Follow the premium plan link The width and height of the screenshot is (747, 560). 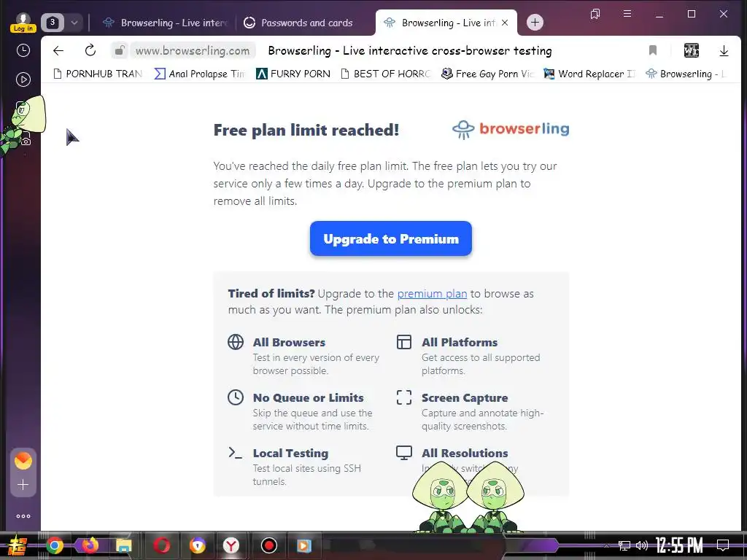(432, 294)
